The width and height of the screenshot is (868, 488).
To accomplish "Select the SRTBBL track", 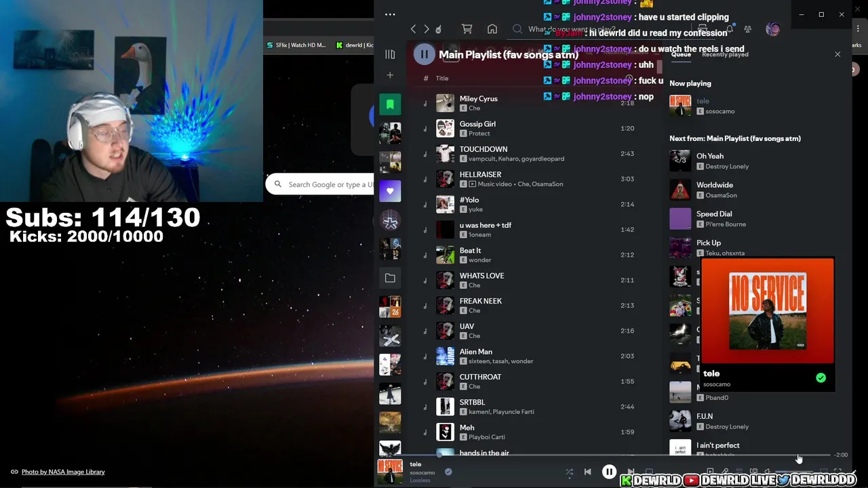I will [472, 402].
